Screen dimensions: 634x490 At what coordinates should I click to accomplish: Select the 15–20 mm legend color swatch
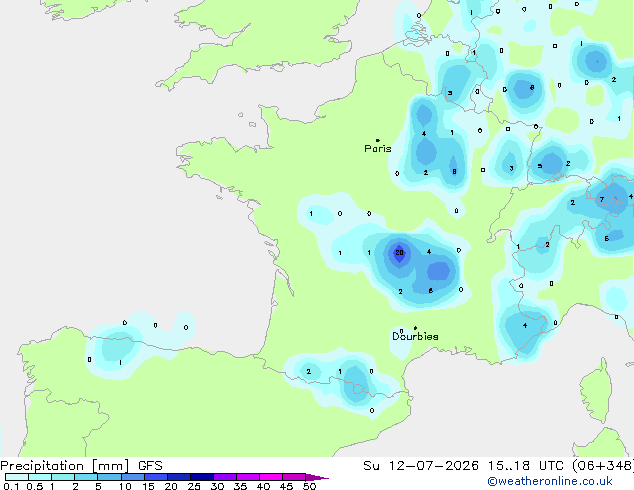tap(156, 477)
